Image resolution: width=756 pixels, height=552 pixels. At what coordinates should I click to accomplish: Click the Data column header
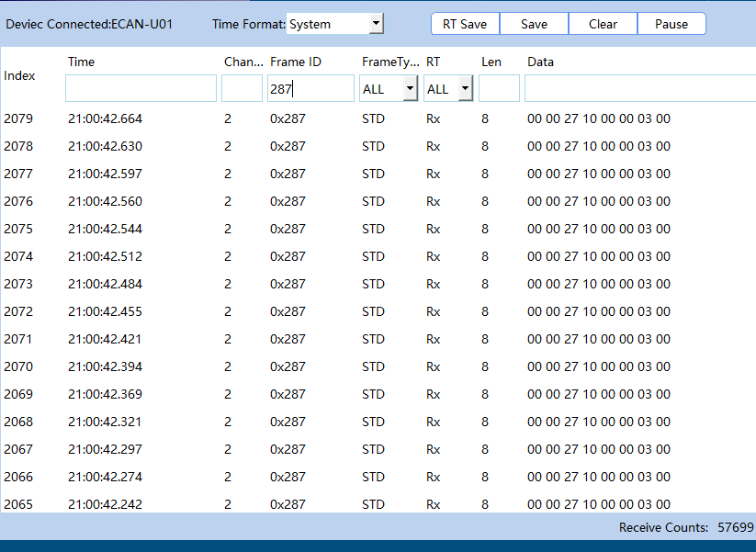tap(540, 62)
